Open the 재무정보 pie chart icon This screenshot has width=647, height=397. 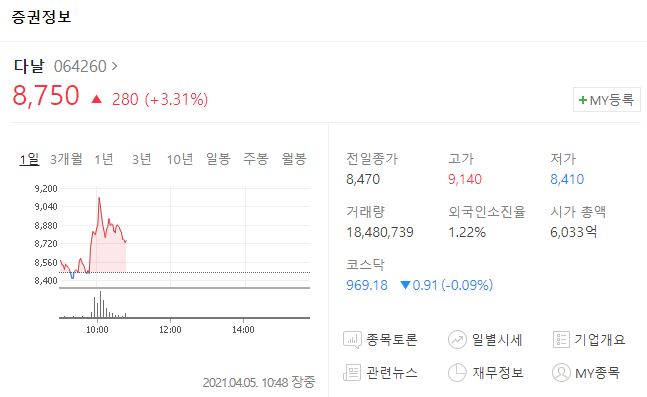[457, 373]
